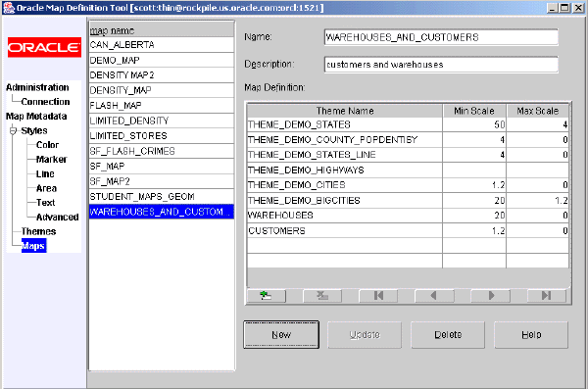Select CAN_ALBERTA in map list
The image size is (588, 389).
pos(162,45)
